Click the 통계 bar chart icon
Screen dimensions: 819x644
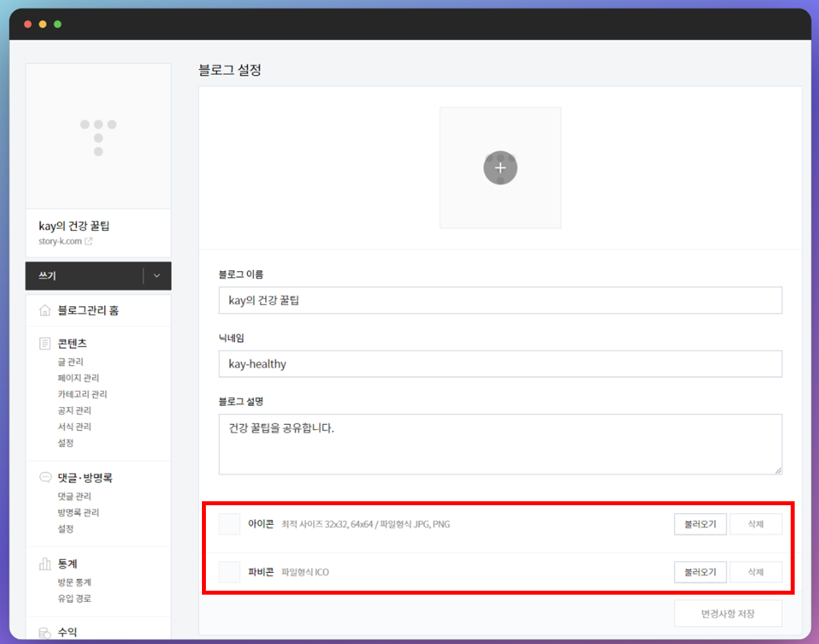45,564
